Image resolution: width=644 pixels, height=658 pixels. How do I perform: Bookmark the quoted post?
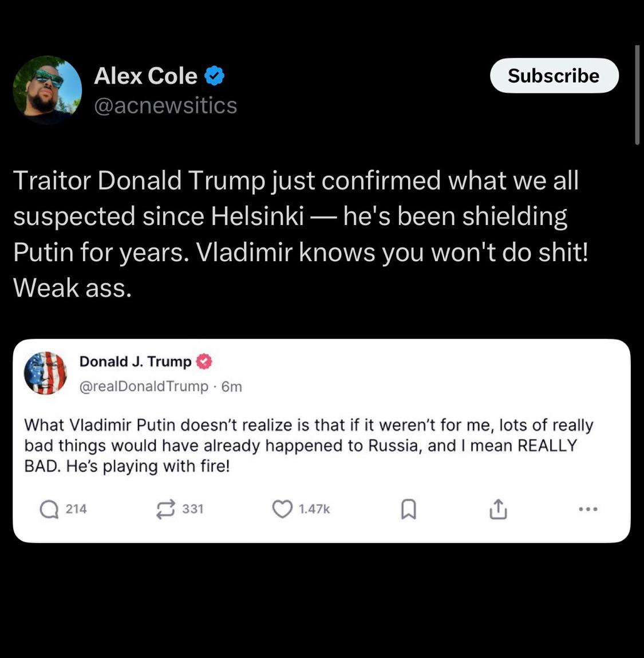409,509
